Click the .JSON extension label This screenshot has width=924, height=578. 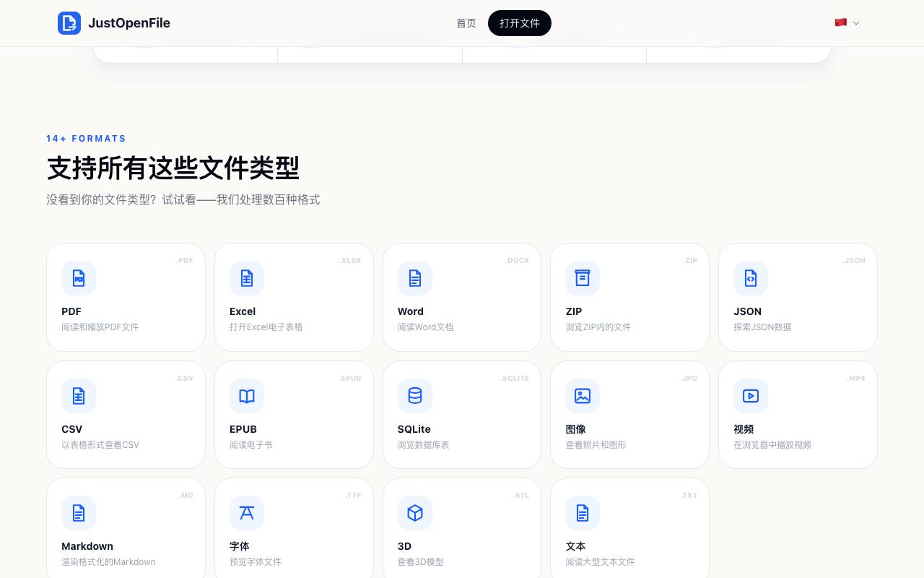[855, 261]
